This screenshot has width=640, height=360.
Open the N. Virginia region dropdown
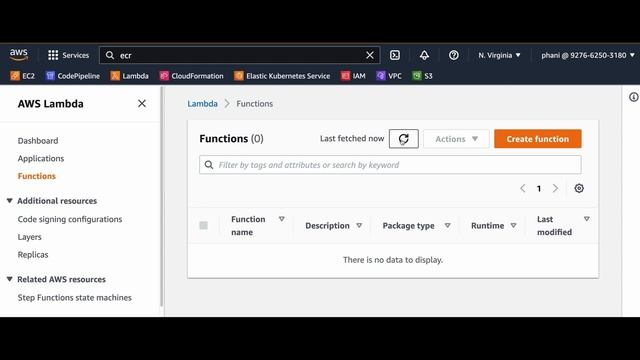pyautogui.click(x=499, y=55)
